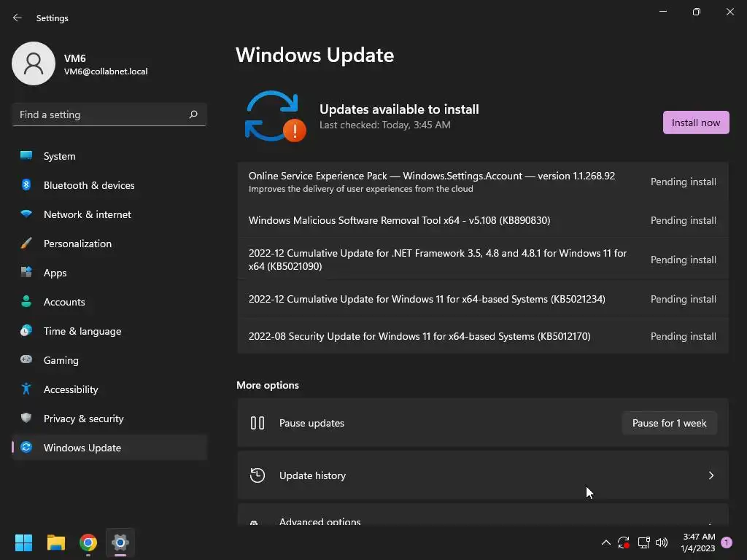
Task: Click the System monitor icon in sidebar
Action: (26, 156)
